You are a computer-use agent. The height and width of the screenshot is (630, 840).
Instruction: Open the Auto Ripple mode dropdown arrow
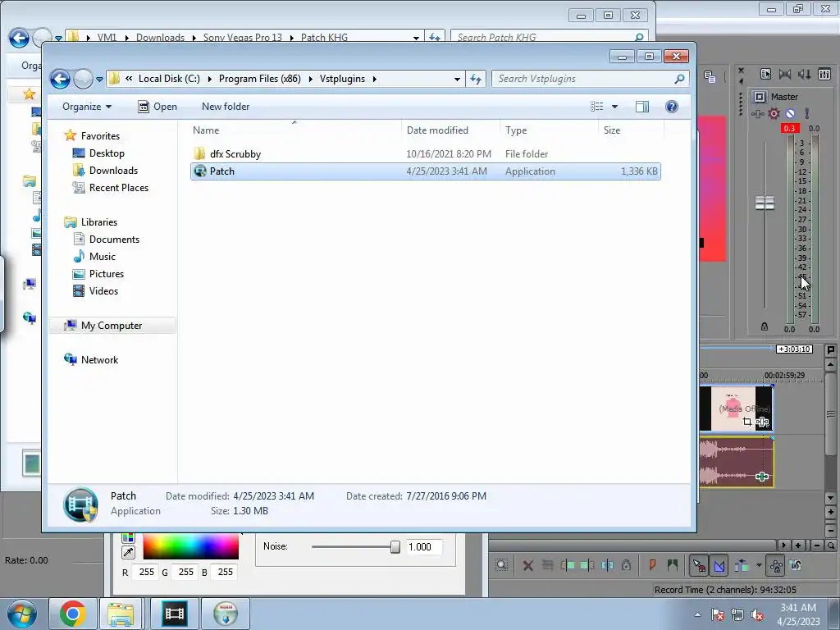[x=759, y=565]
